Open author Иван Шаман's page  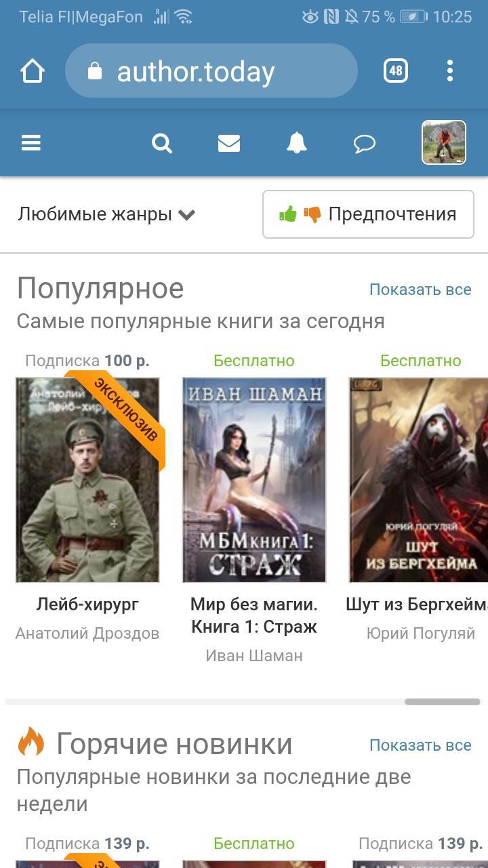pyautogui.click(x=254, y=656)
